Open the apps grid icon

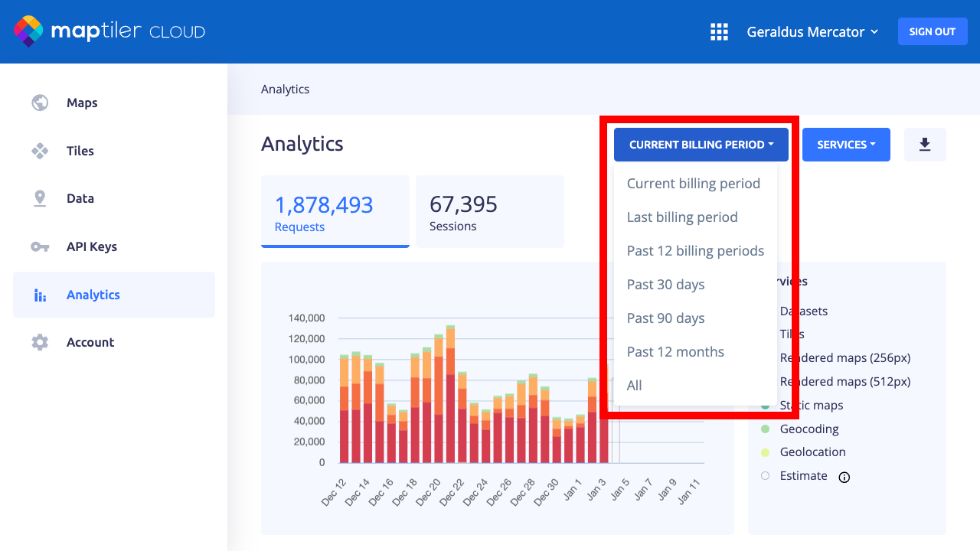point(719,31)
